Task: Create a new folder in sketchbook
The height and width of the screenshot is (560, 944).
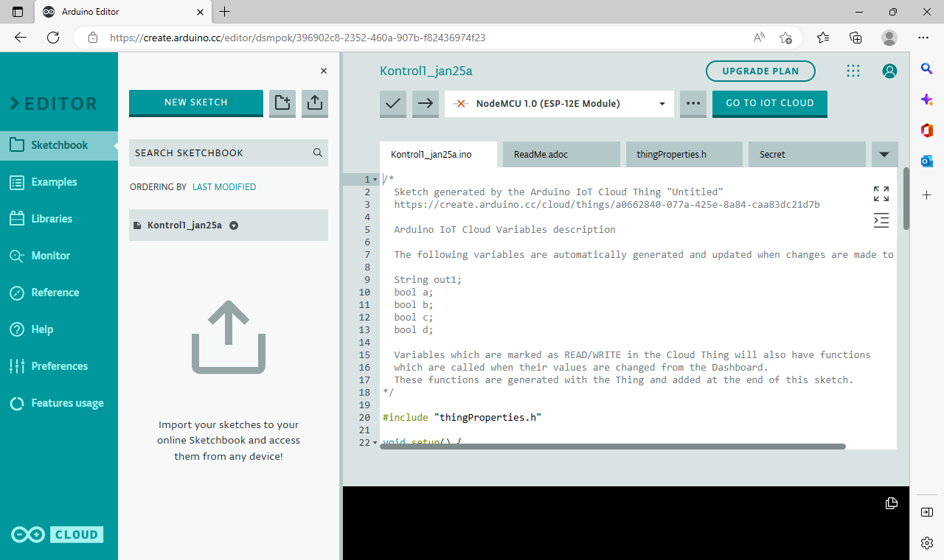Action: (x=282, y=103)
